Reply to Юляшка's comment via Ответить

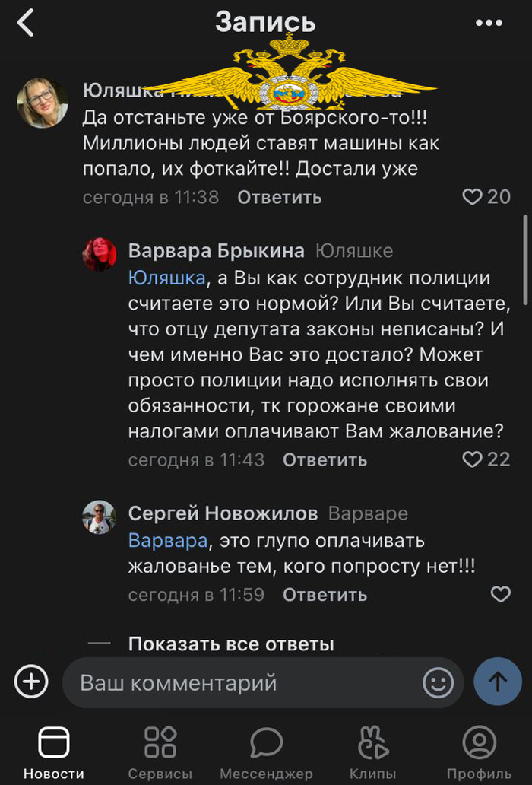(279, 198)
